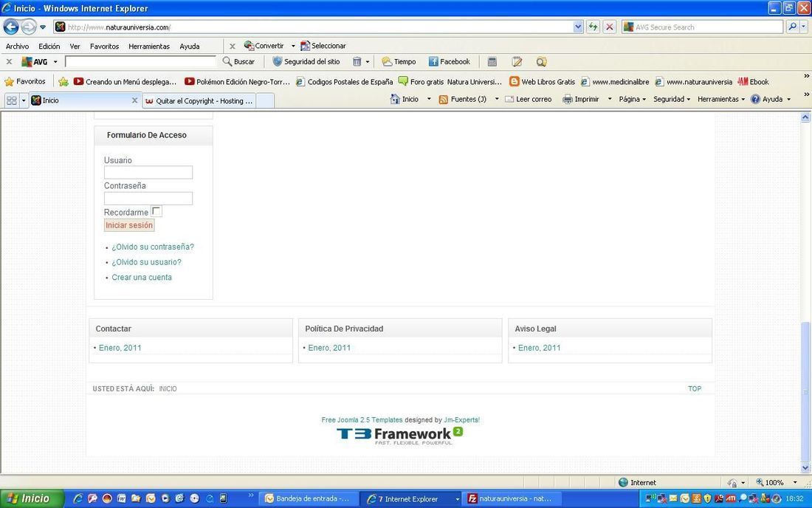Image resolution: width=812 pixels, height=508 pixels.
Task: Click the add to favorites bar star icon
Action: tap(63, 81)
